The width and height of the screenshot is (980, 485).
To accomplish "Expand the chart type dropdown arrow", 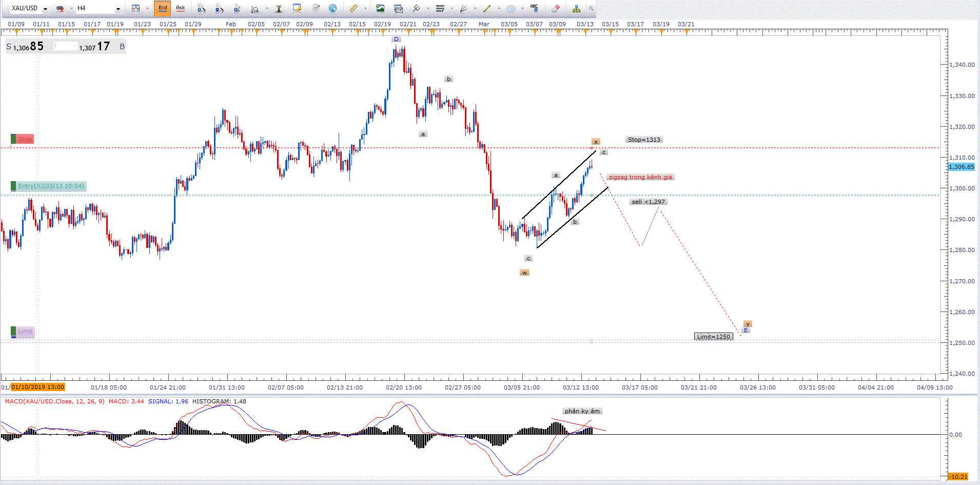I will tap(147, 9).
